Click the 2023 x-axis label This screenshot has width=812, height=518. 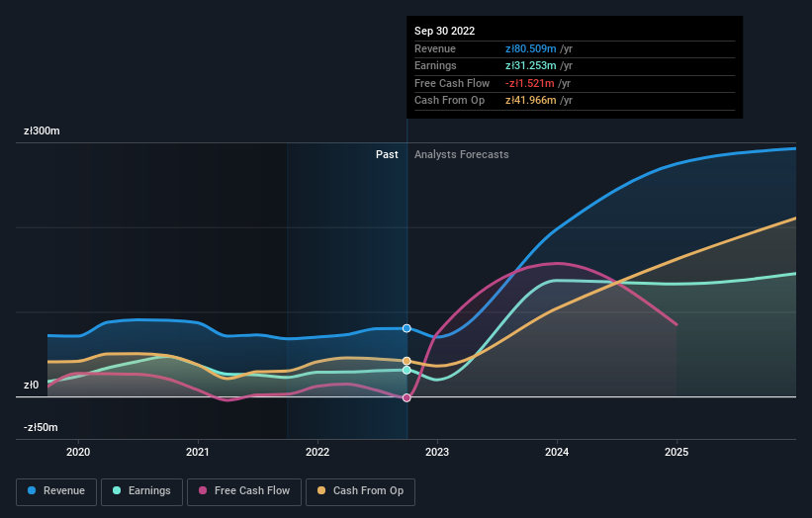pos(437,452)
